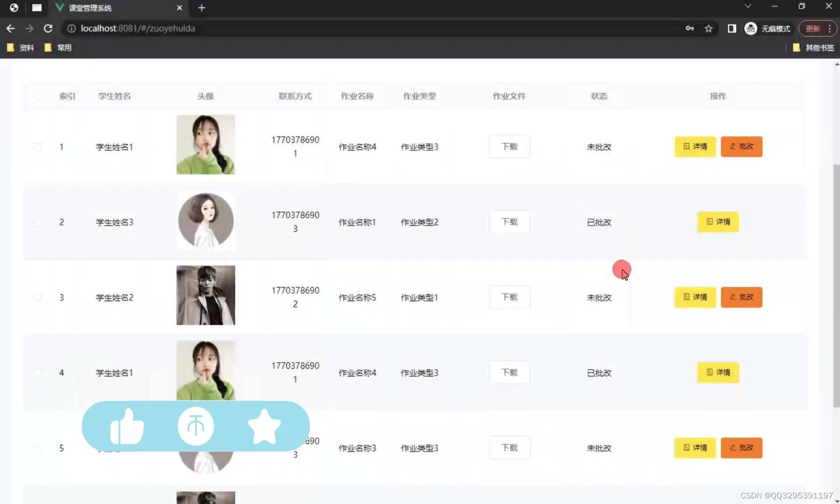The height and width of the screenshot is (504, 840).
Task: Bookmark this page with the star icon
Action: [x=708, y=28]
